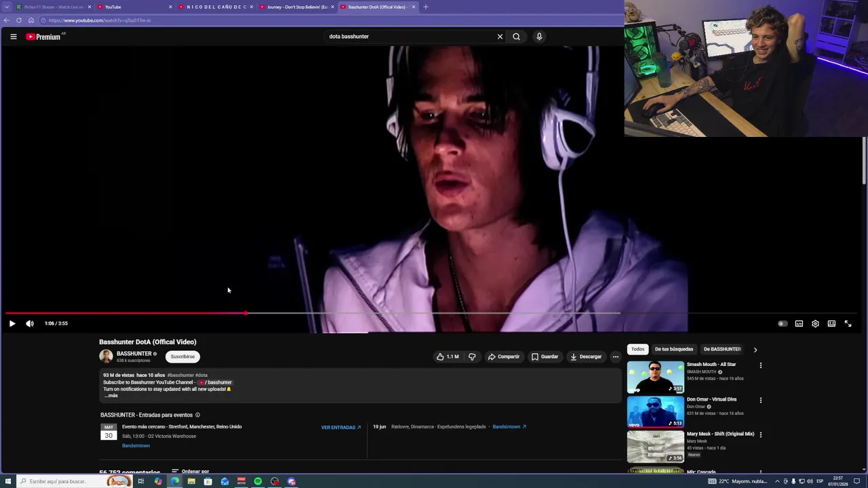Open the tab search dropdown arrow

click(6, 7)
